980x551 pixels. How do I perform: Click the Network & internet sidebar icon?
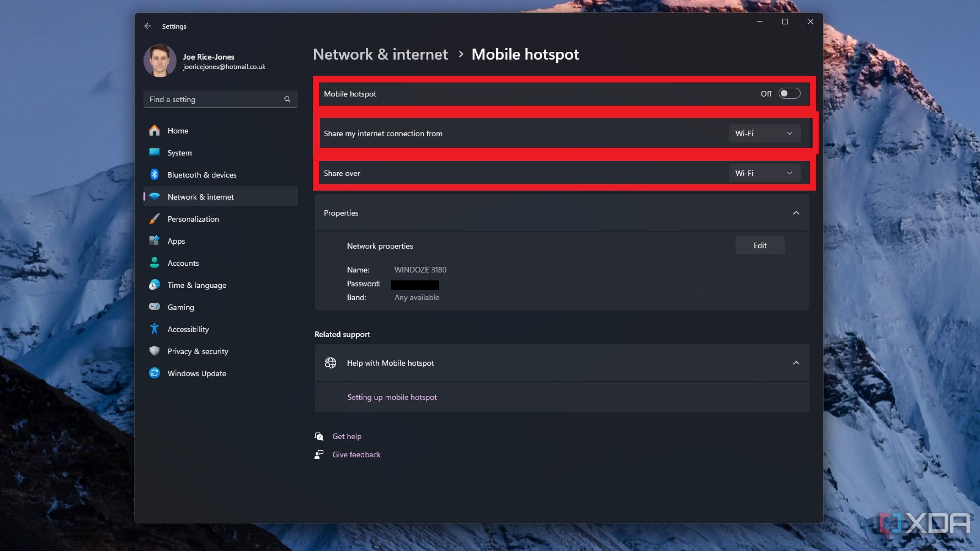(156, 196)
